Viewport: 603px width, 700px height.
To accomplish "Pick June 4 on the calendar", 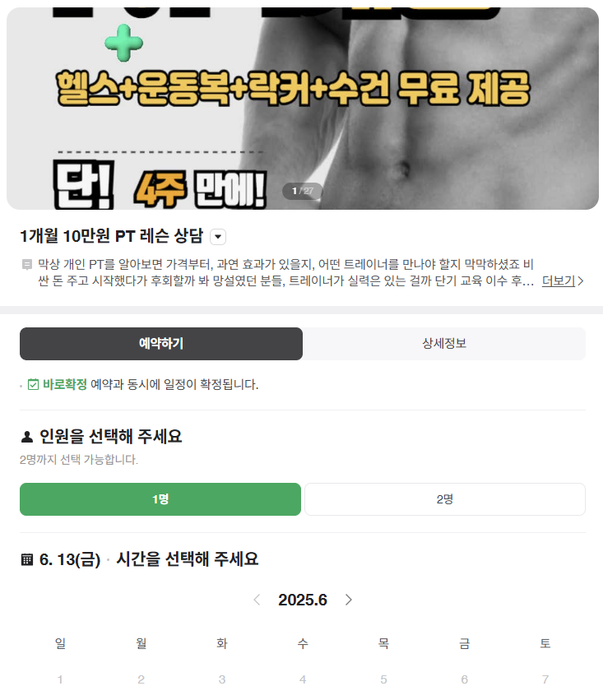I will click(303, 679).
